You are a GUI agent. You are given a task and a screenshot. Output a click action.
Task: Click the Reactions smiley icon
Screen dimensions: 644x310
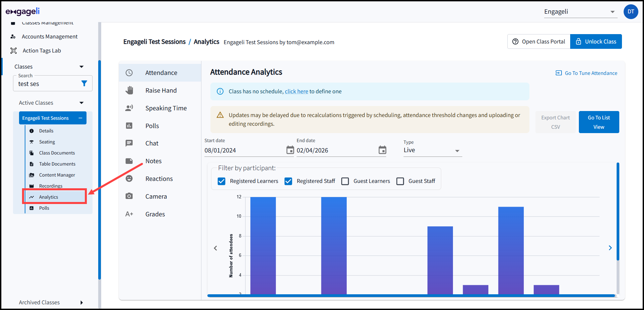(x=129, y=179)
